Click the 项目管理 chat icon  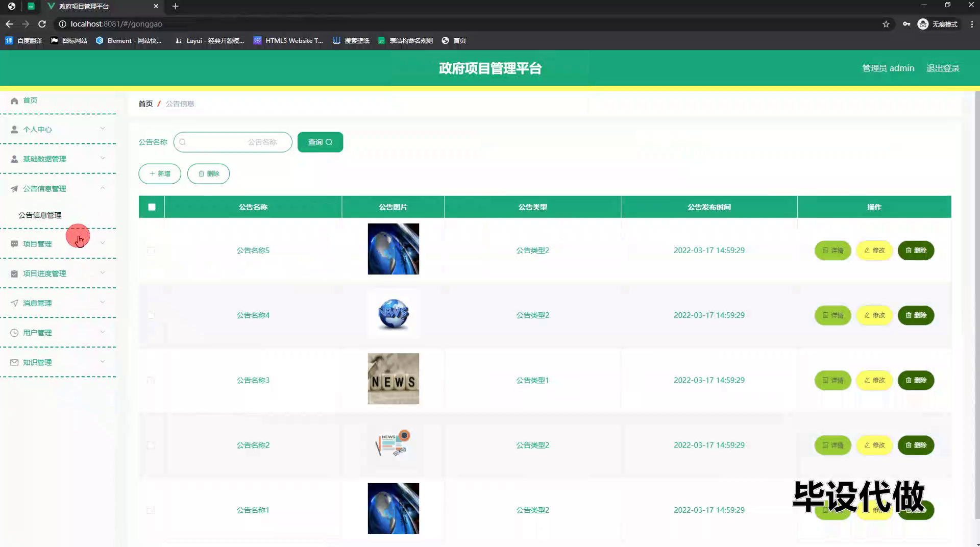pyautogui.click(x=14, y=244)
